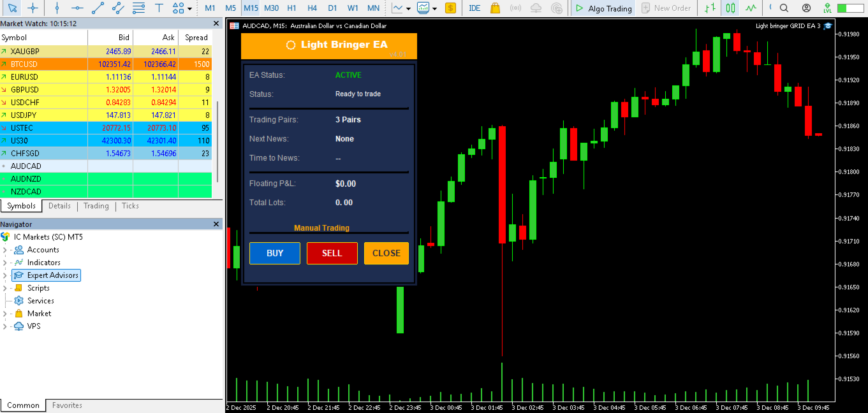Click the red SELL button

[332, 253]
